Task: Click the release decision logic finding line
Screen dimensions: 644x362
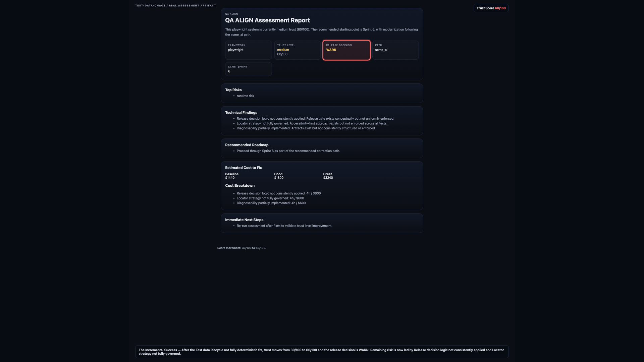Action: pyautogui.click(x=315, y=119)
